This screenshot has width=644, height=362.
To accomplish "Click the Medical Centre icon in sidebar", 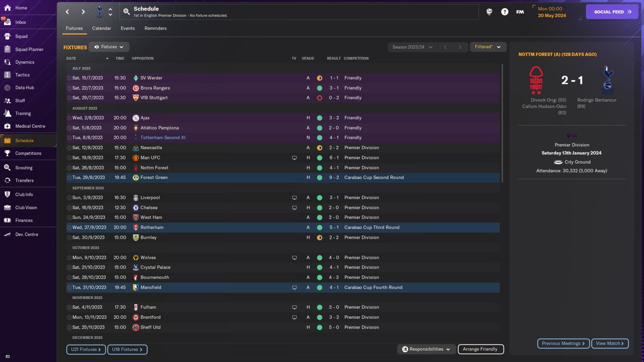I will 7,126.
